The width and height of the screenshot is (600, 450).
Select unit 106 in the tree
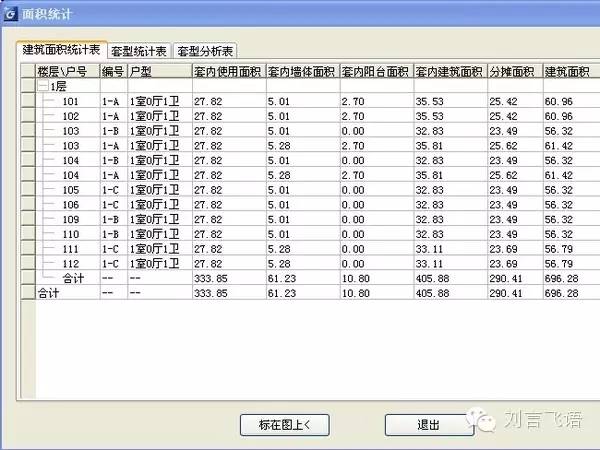pyautogui.click(x=70, y=205)
